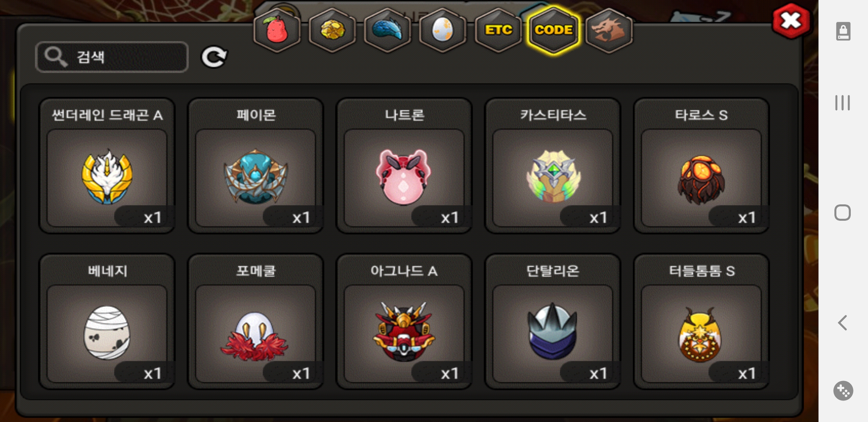Close the inventory with the red X
The height and width of the screenshot is (422, 868).
[x=791, y=20]
